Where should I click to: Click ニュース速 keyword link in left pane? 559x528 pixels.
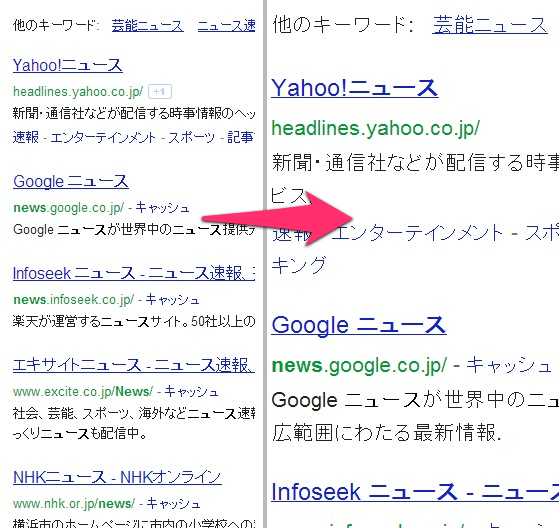[226, 25]
